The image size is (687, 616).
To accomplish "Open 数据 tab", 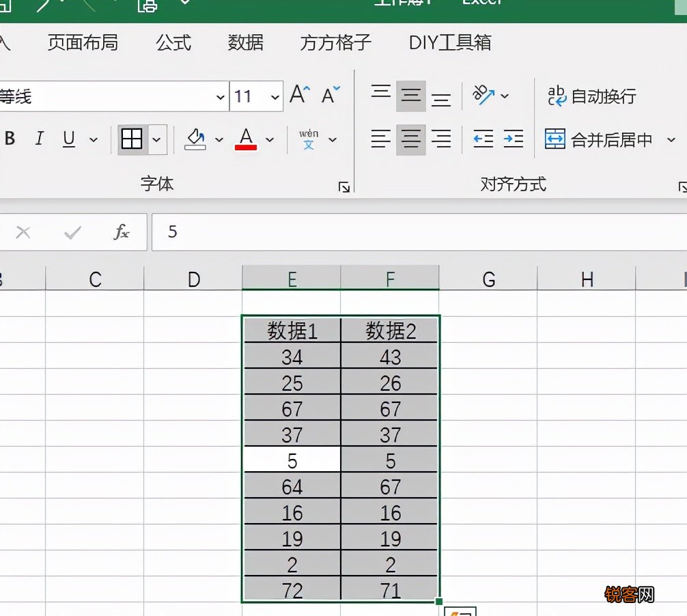I will [245, 42].
